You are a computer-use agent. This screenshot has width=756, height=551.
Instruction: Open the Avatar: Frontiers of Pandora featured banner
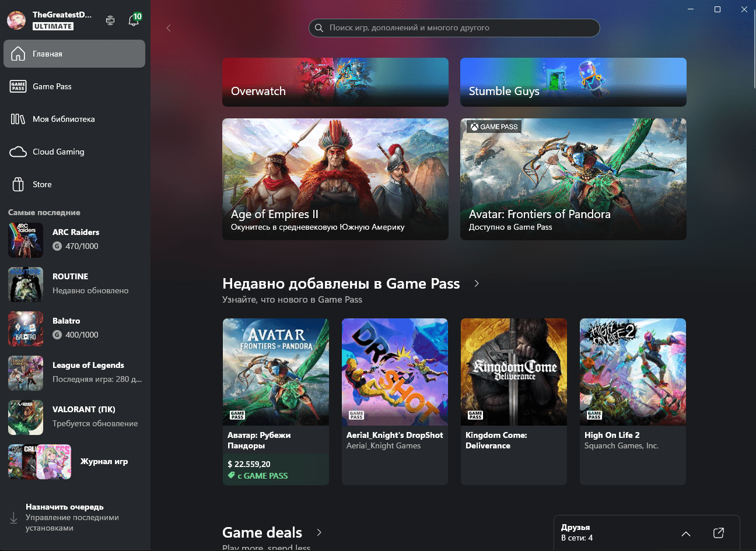tap(573, 179)
